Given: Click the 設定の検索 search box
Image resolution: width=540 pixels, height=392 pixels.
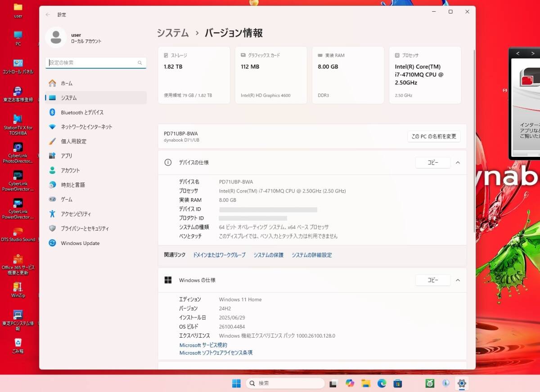Looking at the screenshot, I should point(96,62).
